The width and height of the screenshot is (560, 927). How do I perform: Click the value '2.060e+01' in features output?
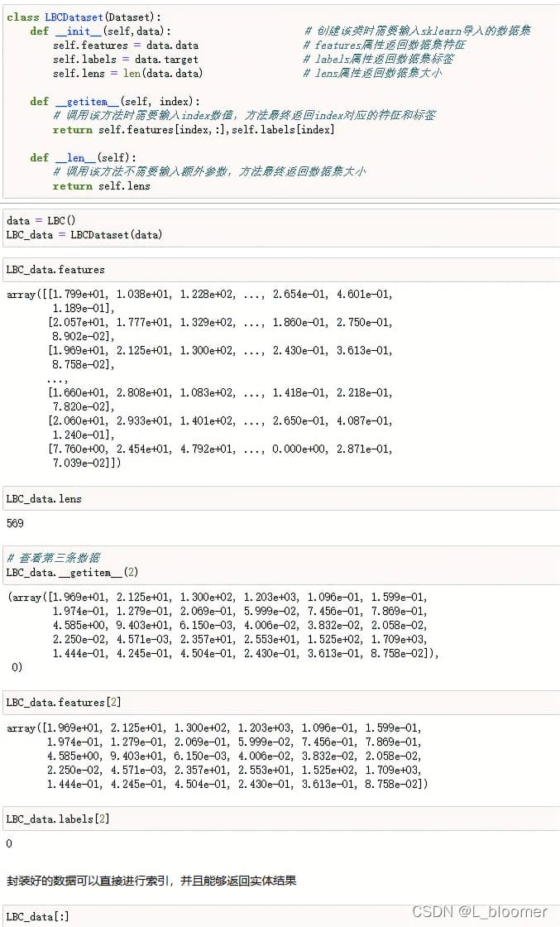(x=79, y=421)
